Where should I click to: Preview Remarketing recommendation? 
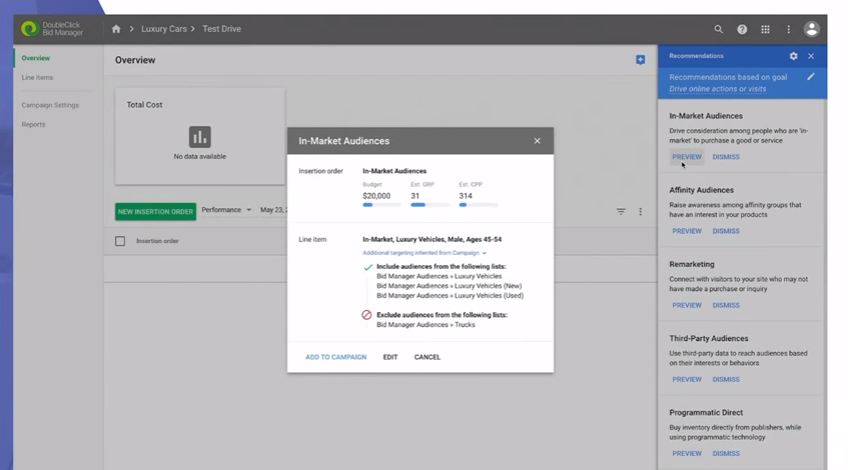tap(687, 305)
